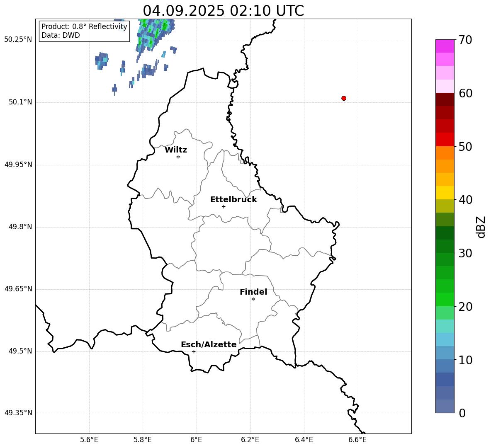Click the 04.09.2025 02:10 UTC title
491x448 pixels.
click(223, 11)
